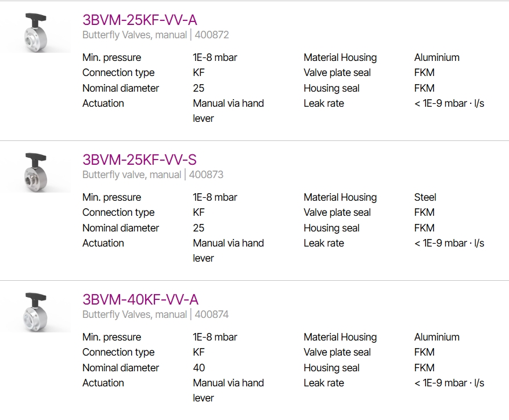The image size is (509, 420).
Task: Select the Butterfly valve, manual subtitle of 400873
Action: [x=132, y=175]
